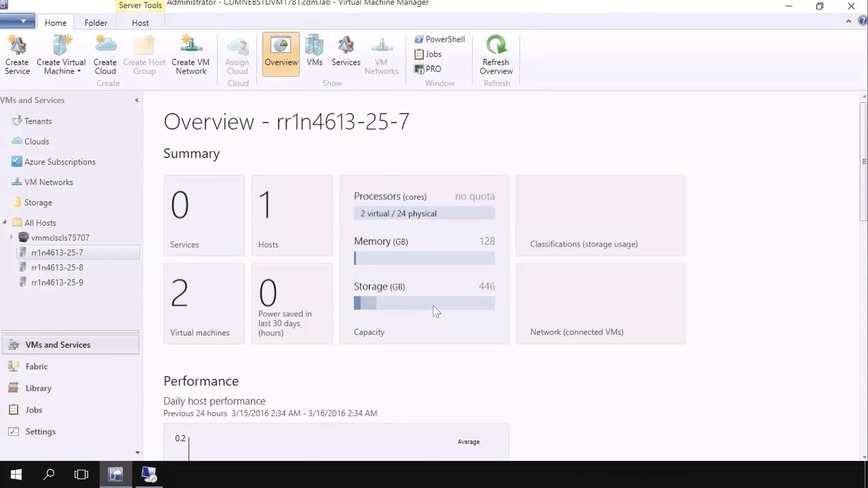Click the Processors cores usage bar
Image resolution: width=868 pixels, height=488 pixels.
point(424,213)
